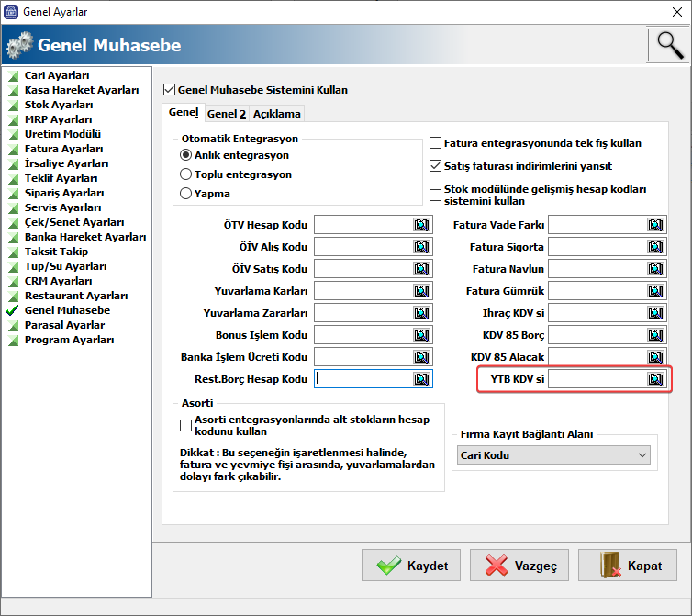Click browse icon beside Banka İşlem Ücreti Kodu
The height and width of the screenshot is (616, 692).
[421, 357]
